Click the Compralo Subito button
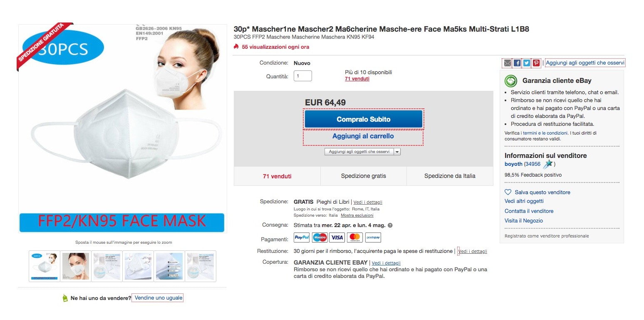This screenshot has width=644, height=320. click(363, 119)
